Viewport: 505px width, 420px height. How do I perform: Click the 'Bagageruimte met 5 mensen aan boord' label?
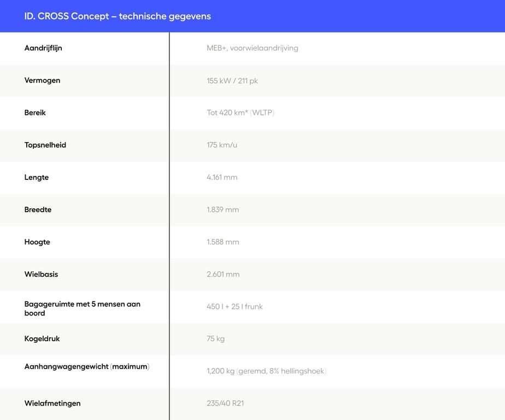coord(83,308)
